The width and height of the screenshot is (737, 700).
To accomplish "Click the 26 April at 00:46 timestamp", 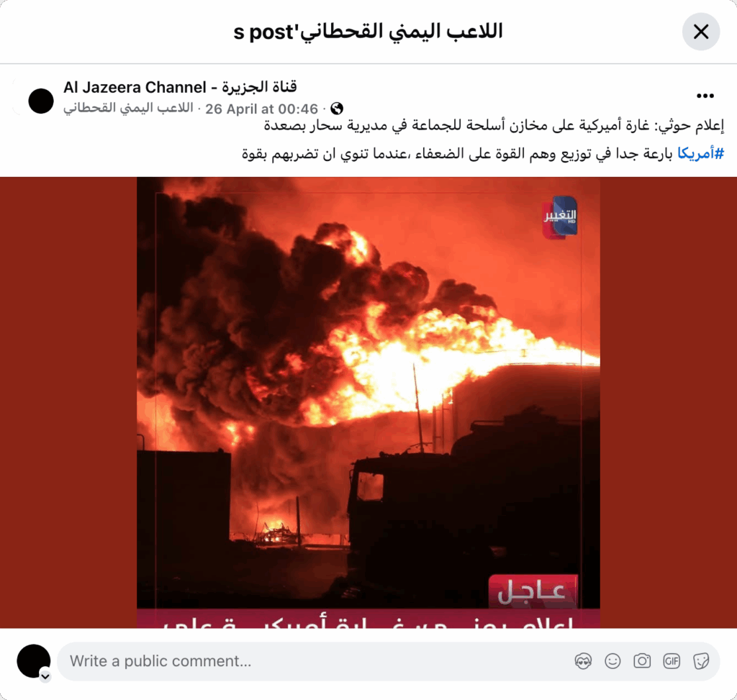I will [x=261, y=109].
